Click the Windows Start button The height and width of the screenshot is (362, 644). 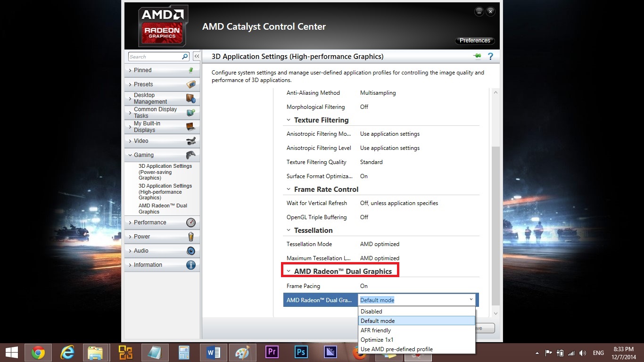click(x=11, y=353)
